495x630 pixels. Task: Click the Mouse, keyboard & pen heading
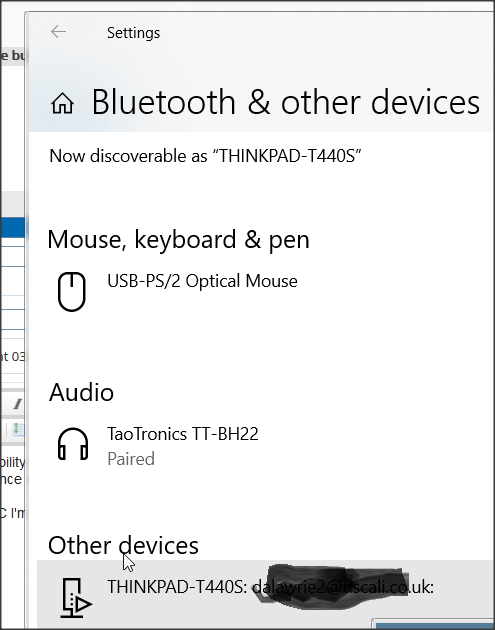(178, 240)
